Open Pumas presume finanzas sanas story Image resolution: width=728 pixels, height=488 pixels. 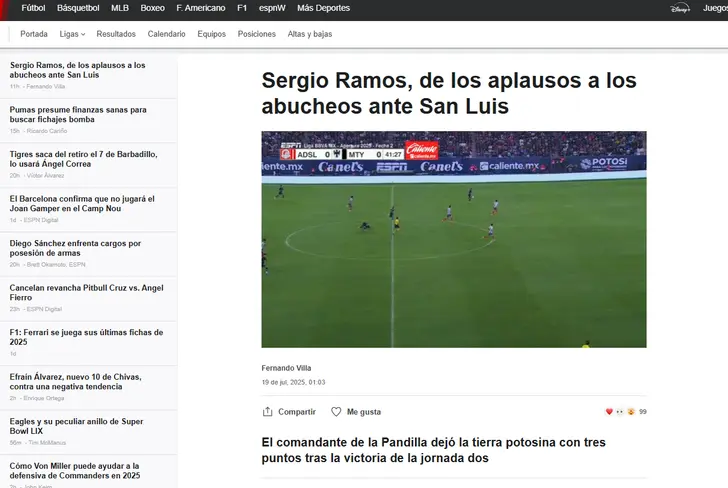[x=78, y=115]
